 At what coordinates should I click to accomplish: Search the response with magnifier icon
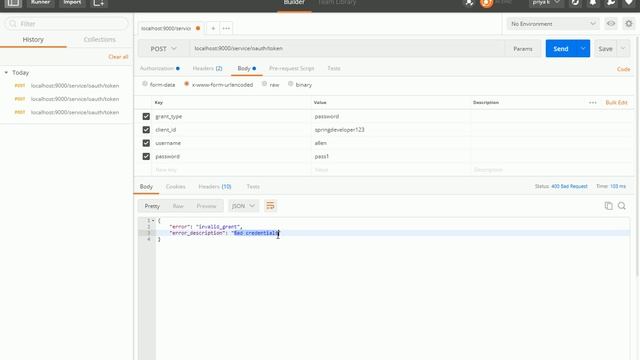622,206
